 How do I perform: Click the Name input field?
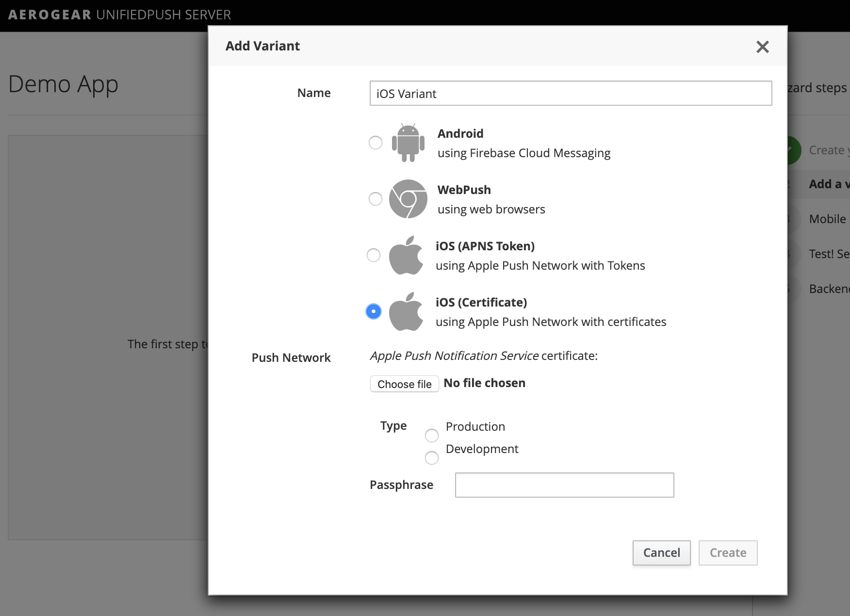tap(571, 93)
